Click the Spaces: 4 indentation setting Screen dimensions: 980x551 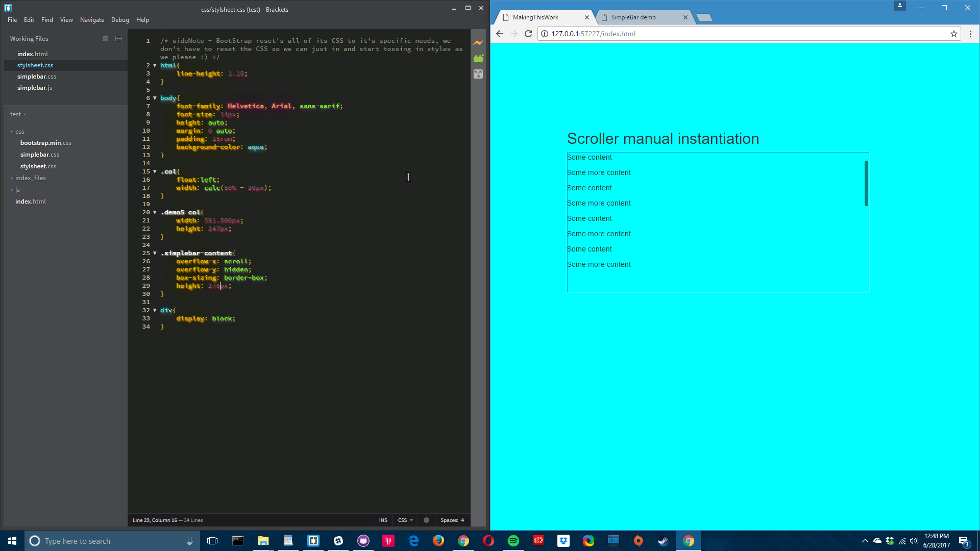pyautogui.click(x=452, y=520)
